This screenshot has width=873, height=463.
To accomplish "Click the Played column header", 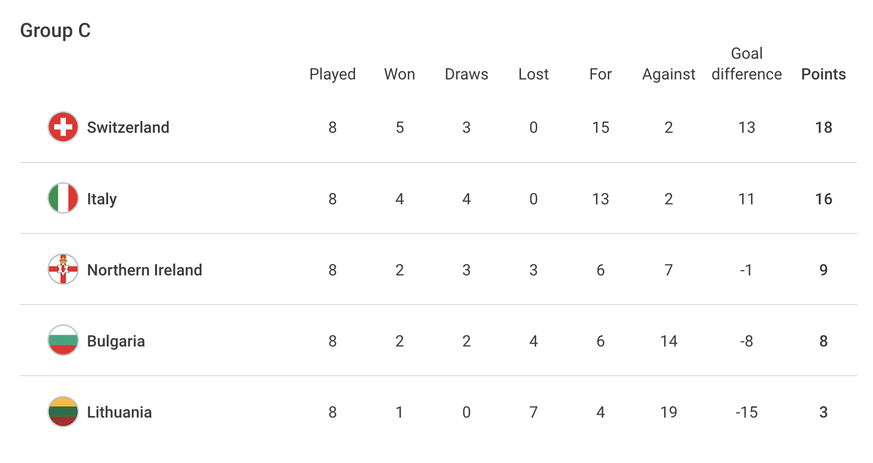I will [332, 74].
